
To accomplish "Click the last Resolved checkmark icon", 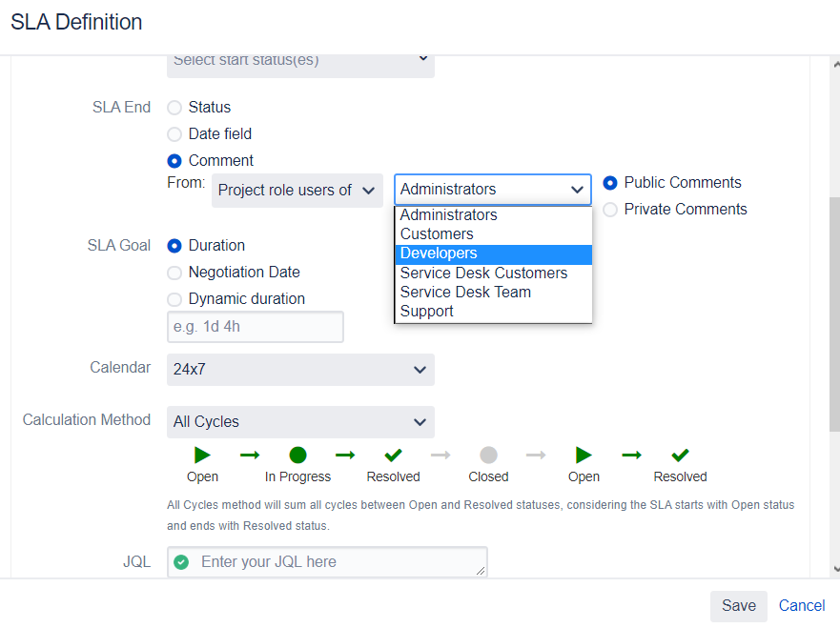I will pyautogui.click(x=680, y=456).
